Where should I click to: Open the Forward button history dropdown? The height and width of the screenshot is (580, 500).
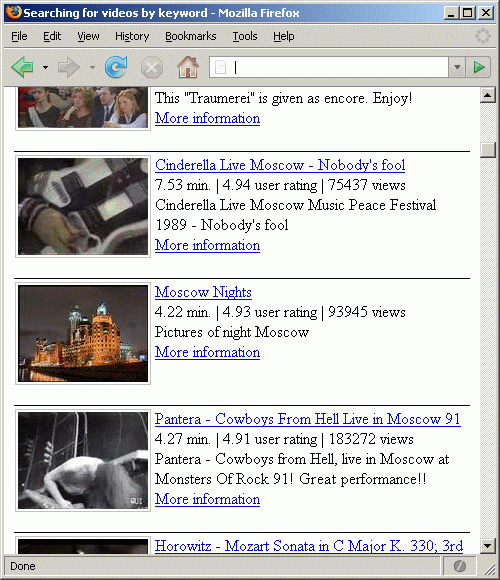(x=92, y=67)
